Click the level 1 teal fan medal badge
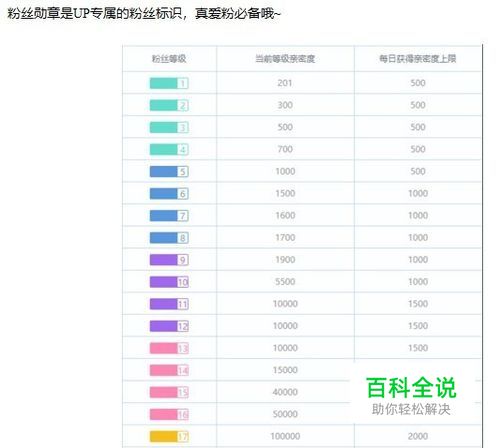500x448 pixels. coord(169,83)
